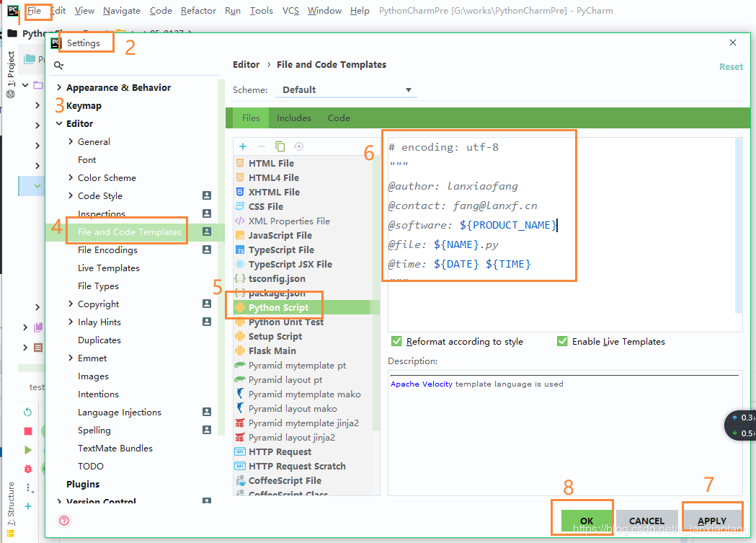The image size is (756, 543).
Task: Click the JavaScript File template icon
Action: tap(239, 235)
